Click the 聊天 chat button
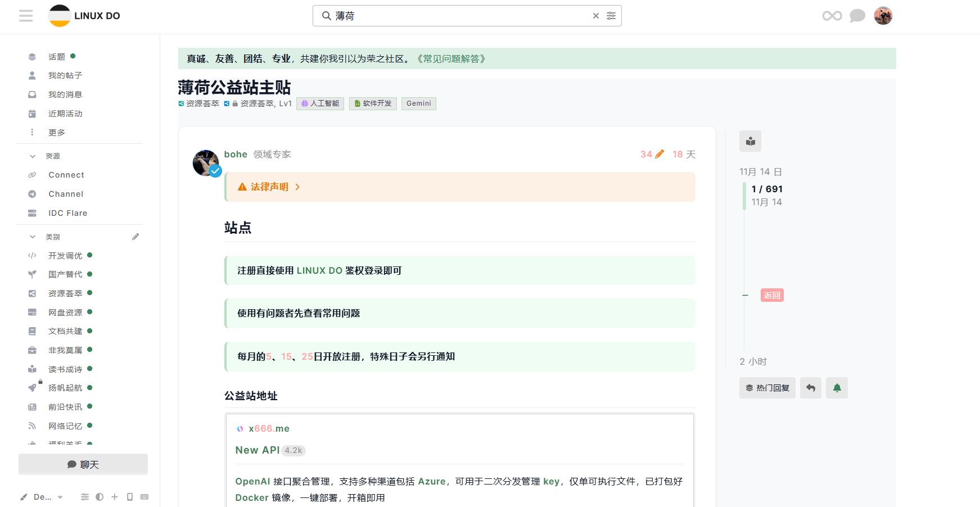Image resolution: width=980 pixels, height=507 pixels. coord(83,464)
